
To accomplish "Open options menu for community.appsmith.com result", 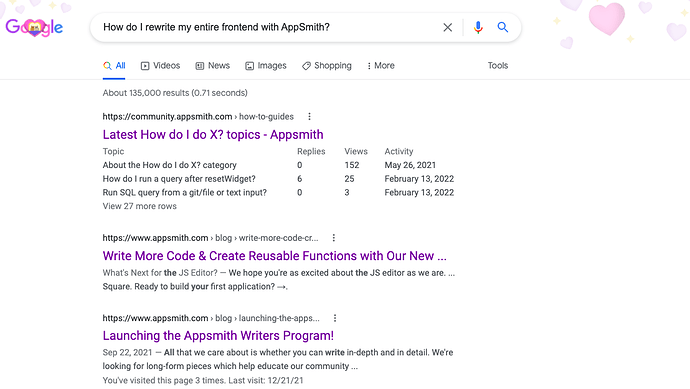I will (x=309, y=117).
